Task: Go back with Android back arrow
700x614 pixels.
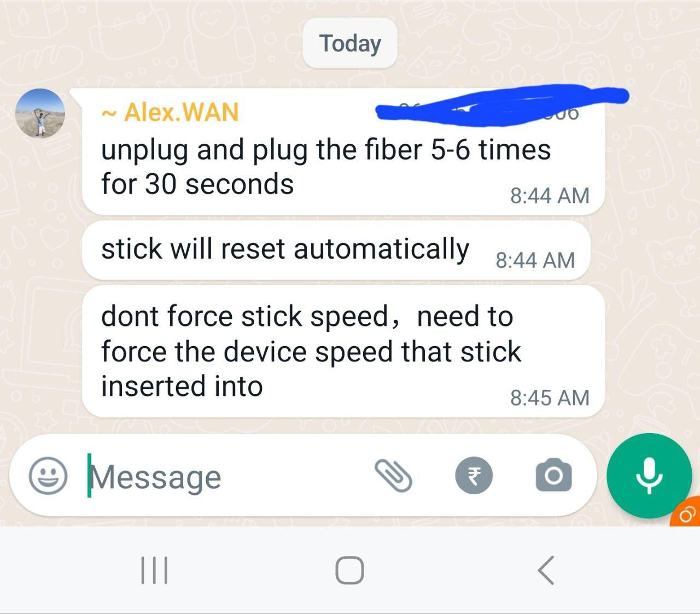Action: (546, 570)
